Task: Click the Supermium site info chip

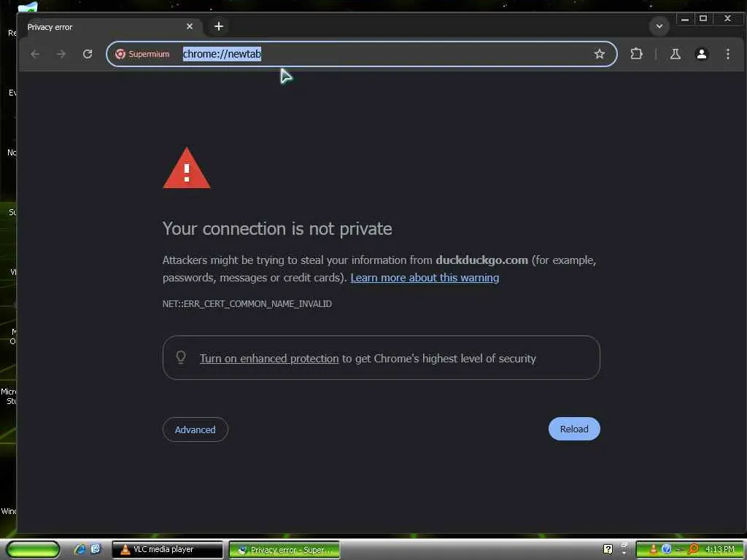Action: click(x=142, y=54)
